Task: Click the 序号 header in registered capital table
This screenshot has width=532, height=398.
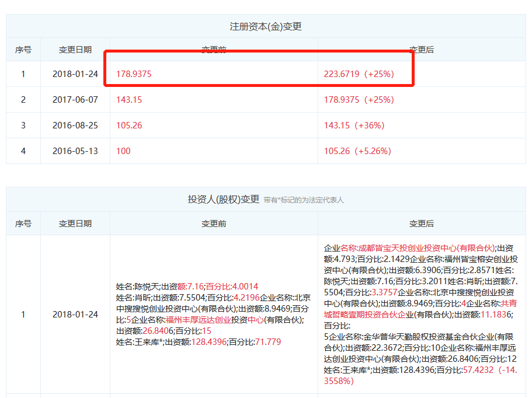Action: coord(23,50)
